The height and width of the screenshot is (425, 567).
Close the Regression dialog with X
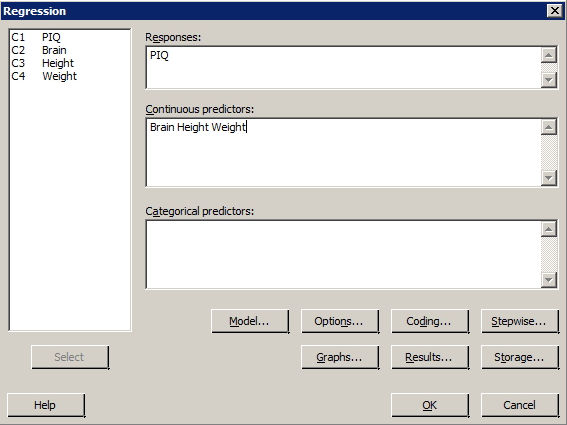click(x=555, y=11)
